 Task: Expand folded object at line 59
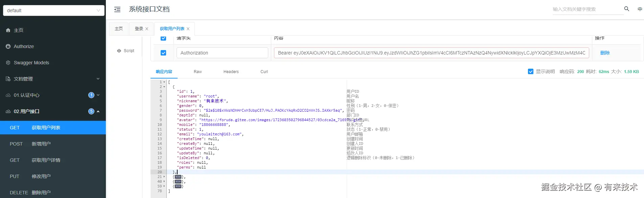coord(164,186)
